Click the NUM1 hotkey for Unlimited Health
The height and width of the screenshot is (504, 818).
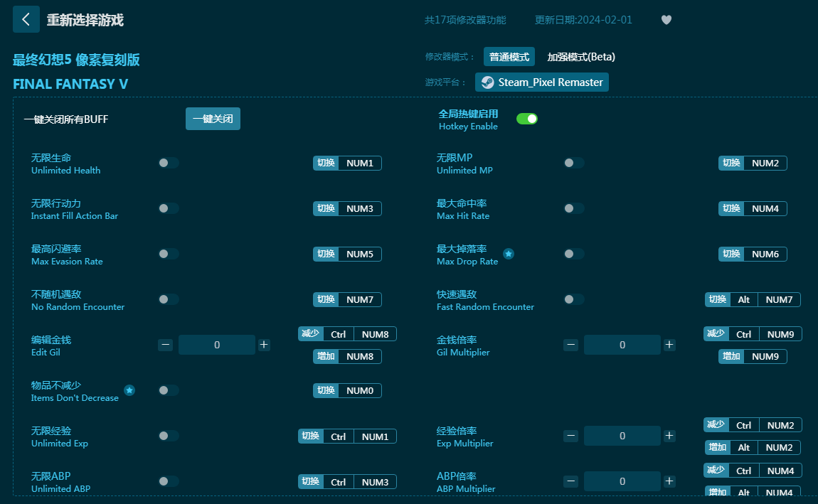(347, 163)
